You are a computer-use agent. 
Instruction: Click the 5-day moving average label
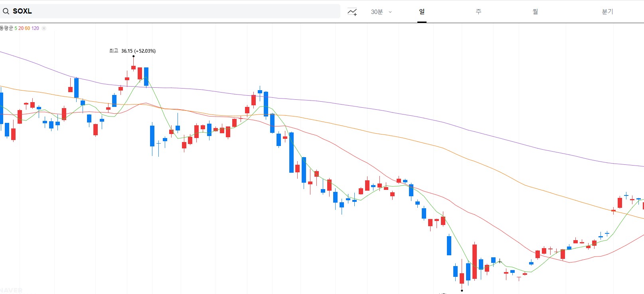[x=16, y=28]
